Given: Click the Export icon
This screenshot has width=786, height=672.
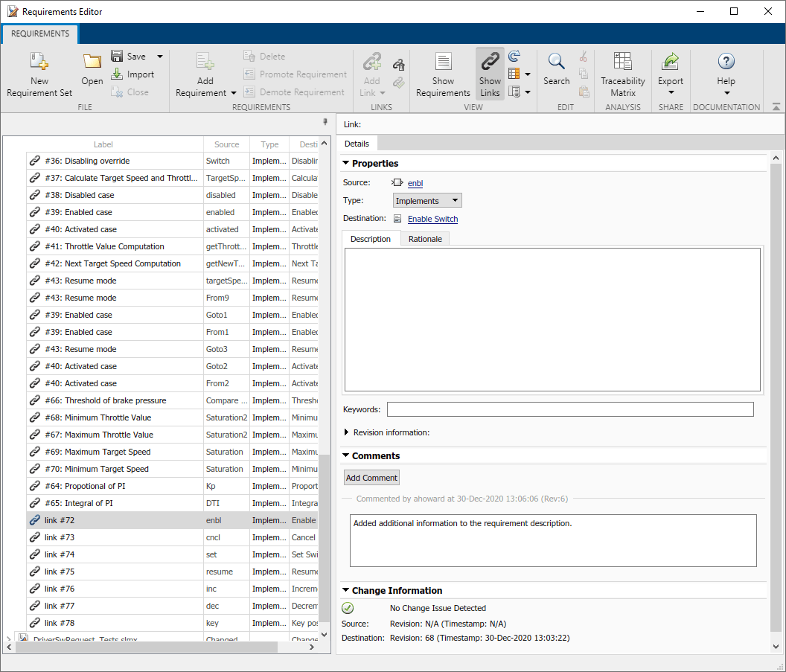Looking at the screenshot, I should point(671,62).
